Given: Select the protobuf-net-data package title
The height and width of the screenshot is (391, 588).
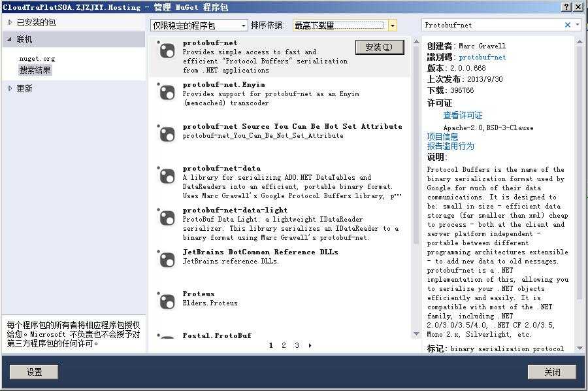Looking at the screenshot, I should click(x=221, y=168).
